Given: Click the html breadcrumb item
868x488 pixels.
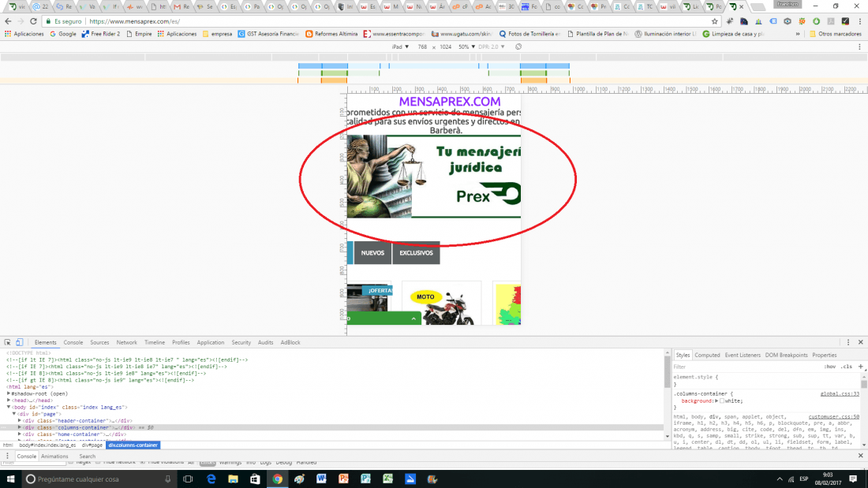Looking at the screenshot, I should pyautogui.click(x=8, y=445).
